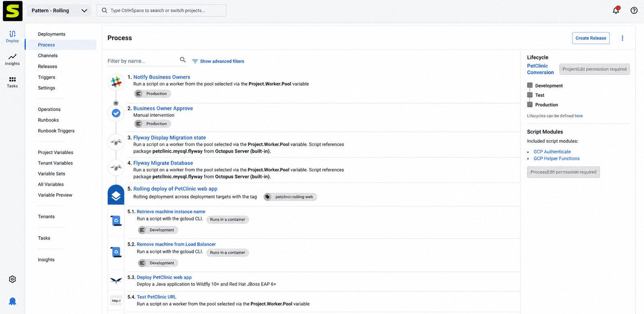Click the Slack icon for Notify Business Owners
644x314 pixels.
coord(116,82)
